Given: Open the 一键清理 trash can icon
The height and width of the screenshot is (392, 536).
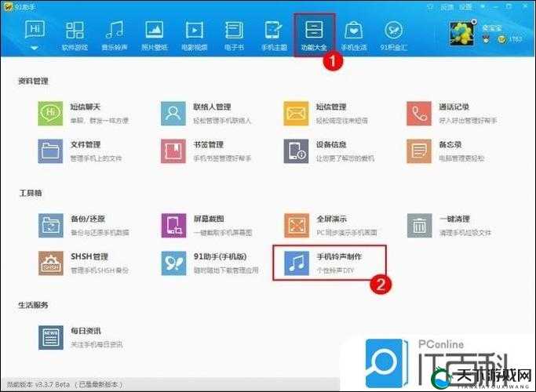Looking at the screenshot, I should point(419,225).
